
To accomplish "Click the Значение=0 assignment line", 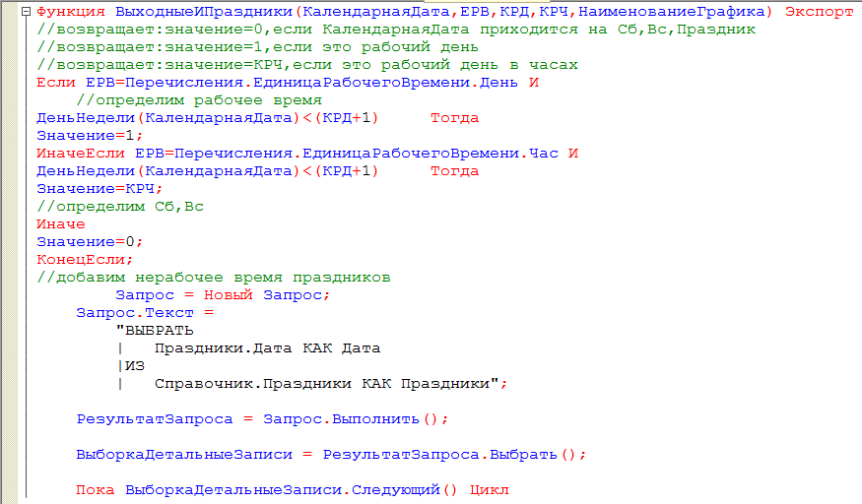I will (89, 242).
